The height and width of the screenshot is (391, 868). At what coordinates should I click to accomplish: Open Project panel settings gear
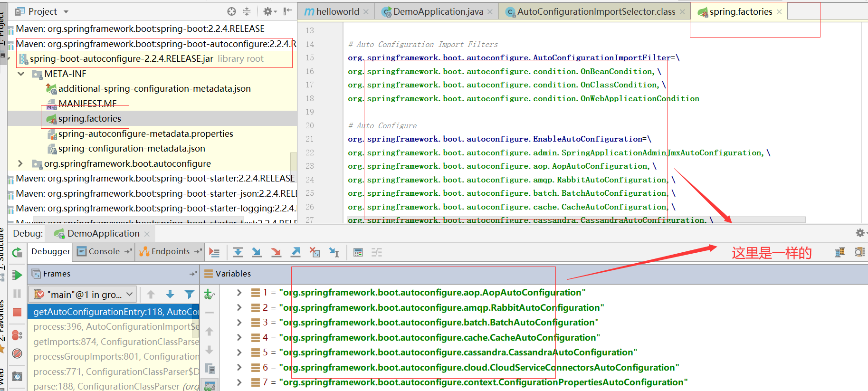coord(268,11)
